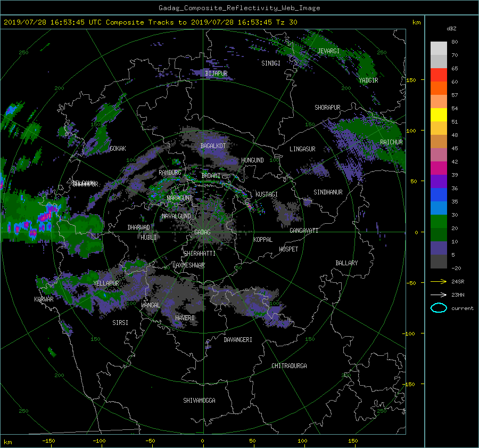The width and height of the screenshot is (479, 448).
Task: Click the GOKAK city label
Action: pyautogui.click(x=118, y=148)
